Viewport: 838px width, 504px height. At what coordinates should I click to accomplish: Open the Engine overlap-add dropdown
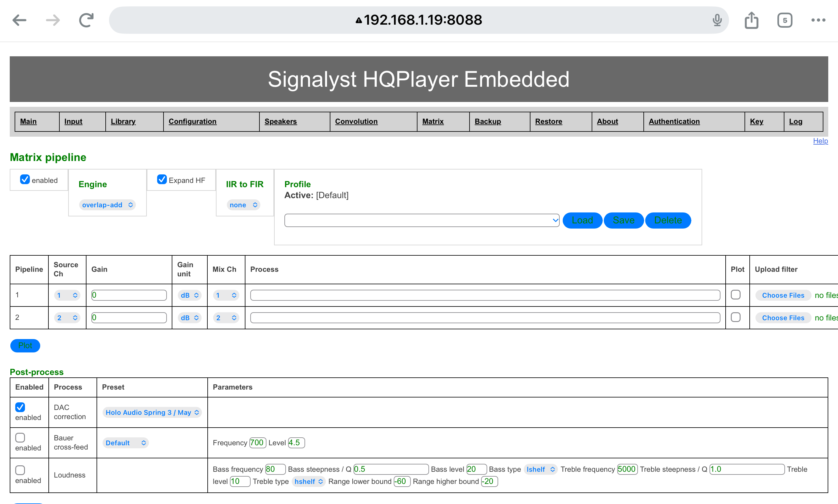(x=107, y=205)
